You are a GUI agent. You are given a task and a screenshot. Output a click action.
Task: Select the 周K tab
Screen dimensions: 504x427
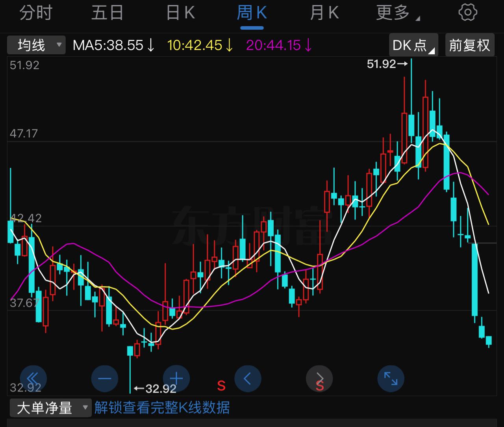coord(252,13)
